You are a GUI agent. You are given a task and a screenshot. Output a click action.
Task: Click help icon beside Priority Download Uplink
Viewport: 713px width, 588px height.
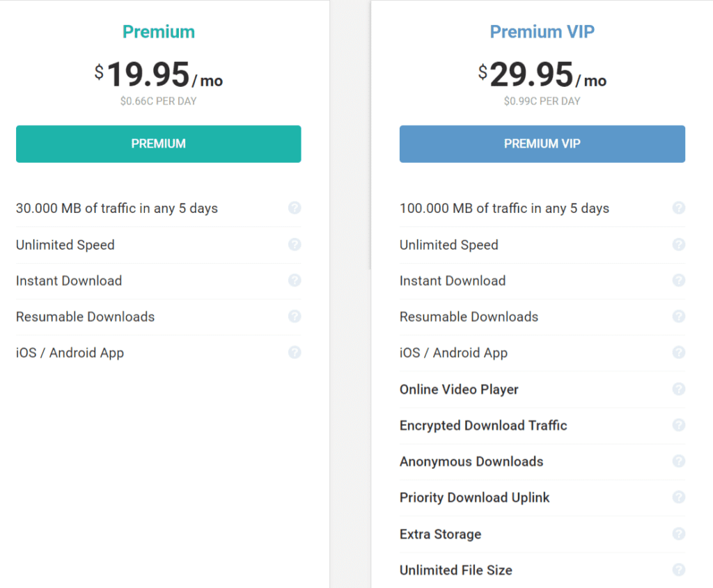(x=679, y=498)
